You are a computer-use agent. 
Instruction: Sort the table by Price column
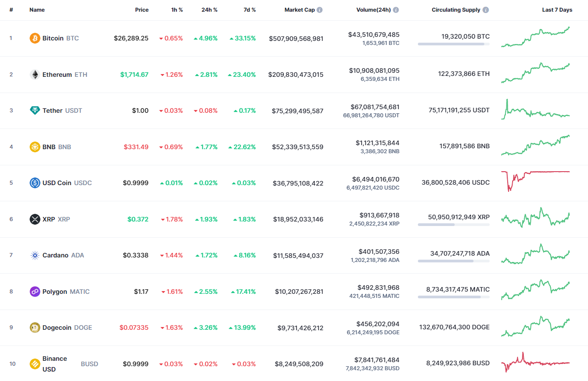pos(142,9)
